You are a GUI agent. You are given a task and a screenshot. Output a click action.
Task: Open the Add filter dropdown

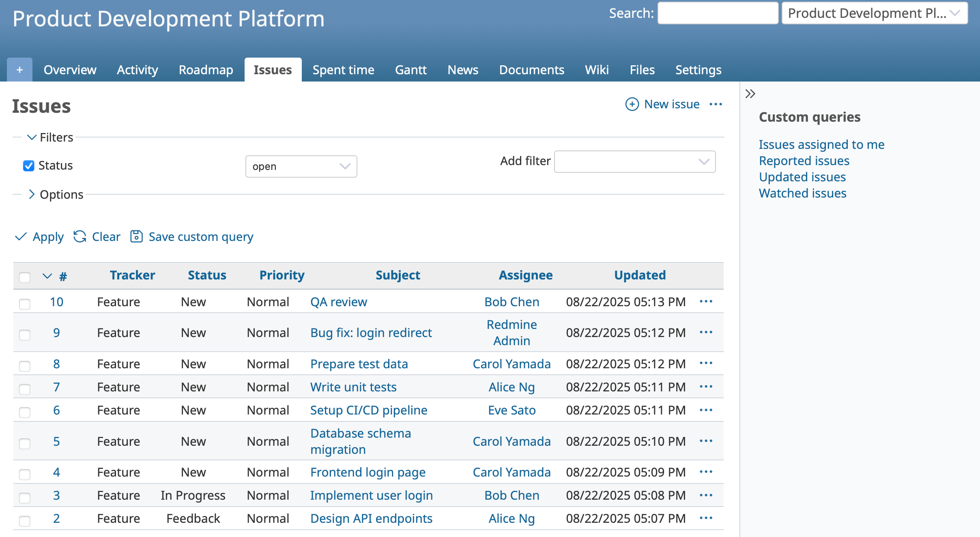click(x=634, y=161)
